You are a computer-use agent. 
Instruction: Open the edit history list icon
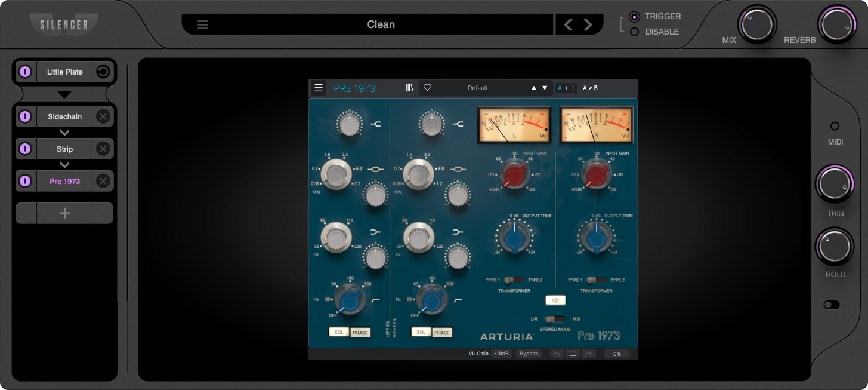pos(573,354)
